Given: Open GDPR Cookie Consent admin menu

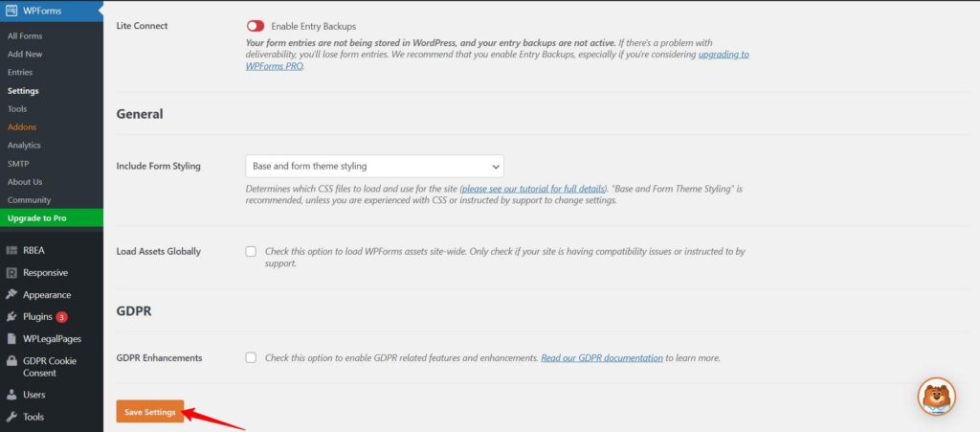Looking at the screenshot, I should pos(52,367).
